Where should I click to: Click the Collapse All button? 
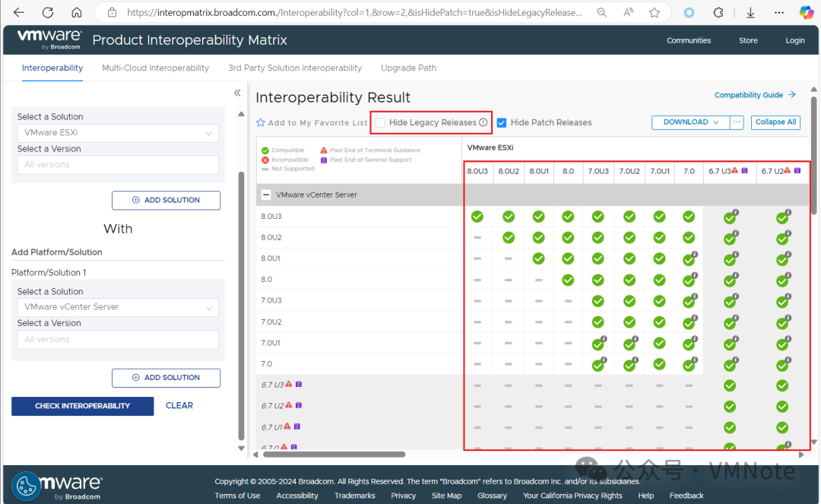[x=775, y=122]
